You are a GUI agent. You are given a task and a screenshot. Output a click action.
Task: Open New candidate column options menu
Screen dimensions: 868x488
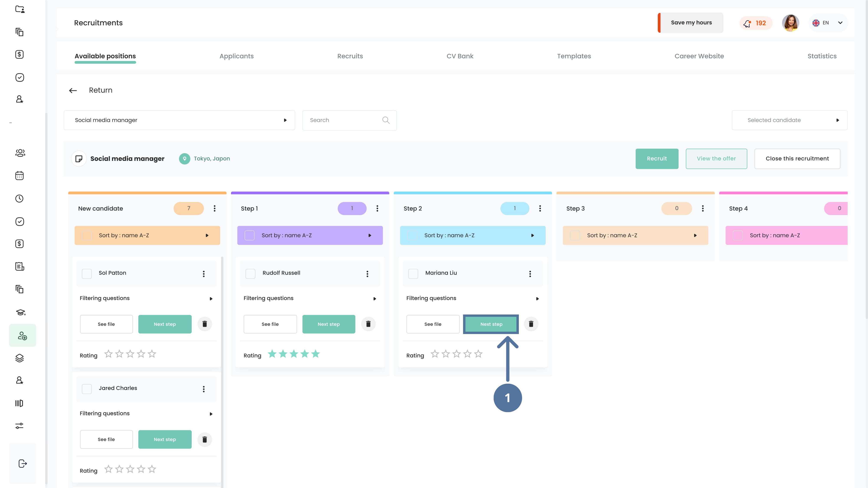coord(215,208)
